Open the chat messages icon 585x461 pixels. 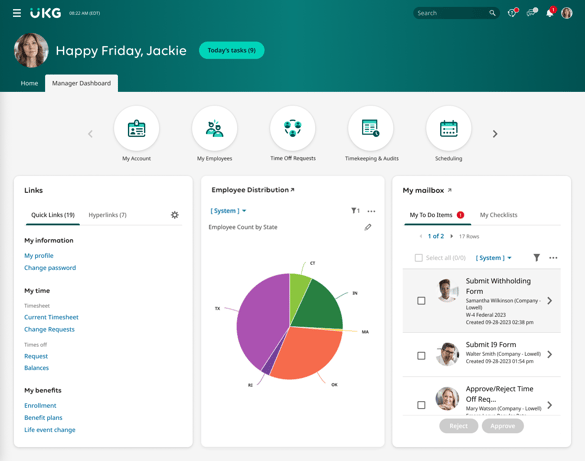[532, 12]
